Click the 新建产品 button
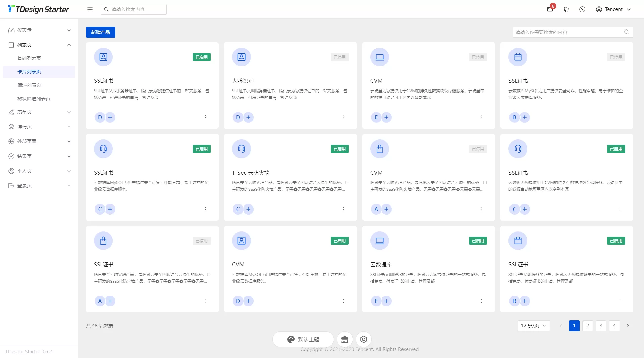Viewport: 644px width, 358px height. (101, 32)
